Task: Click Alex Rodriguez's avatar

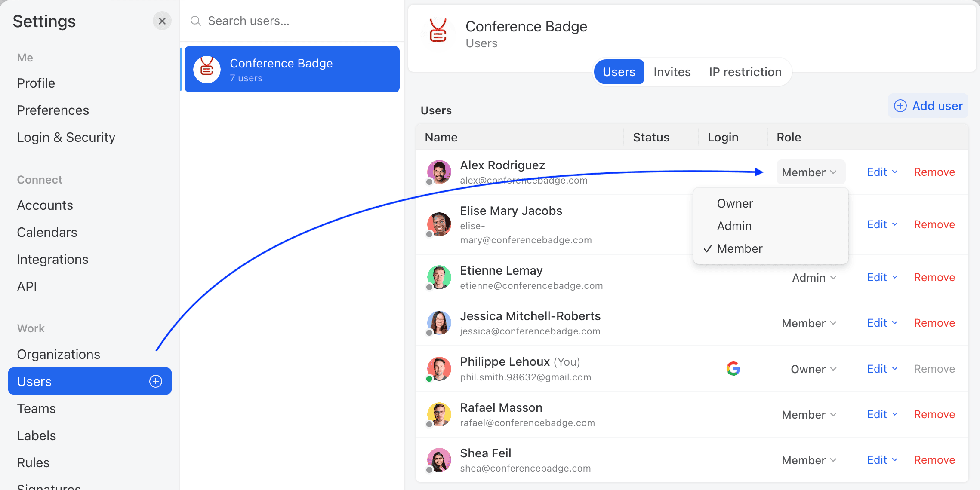Action: (439, 172)
